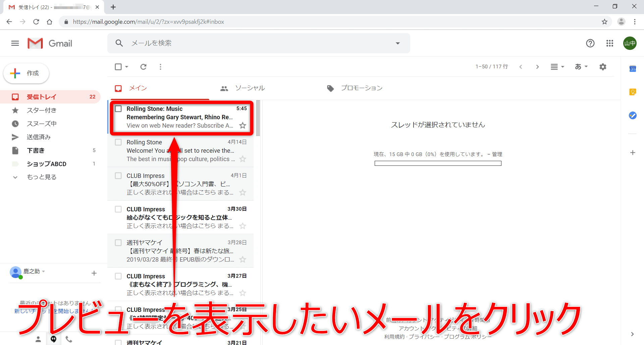The width and height of the screenshot is (644, 345).
Task: Open Google Tasks side panel
Action: 633,115
